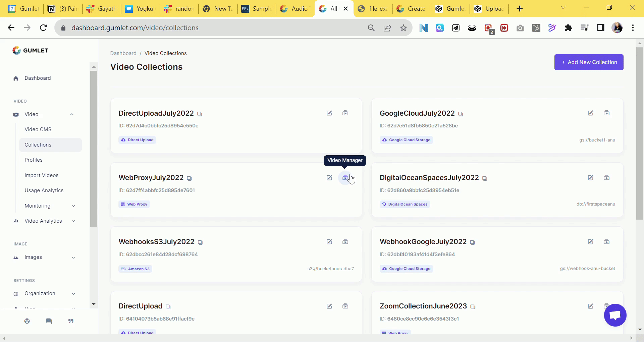644x342 pixels.
Task: Click the Web Proxy tag on WebProxyJuly2022
Action: (134, 204)
